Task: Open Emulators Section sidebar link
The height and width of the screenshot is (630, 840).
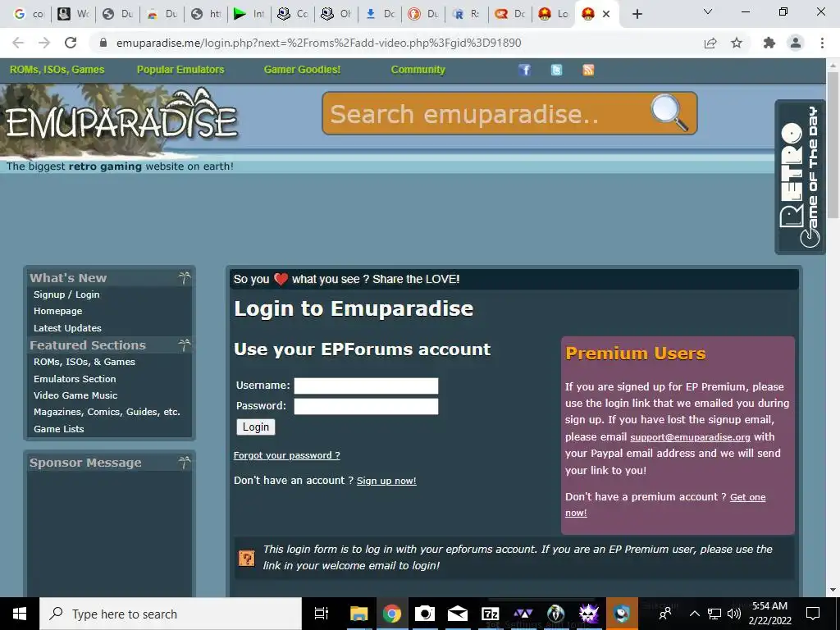Action: coord(75,379)
